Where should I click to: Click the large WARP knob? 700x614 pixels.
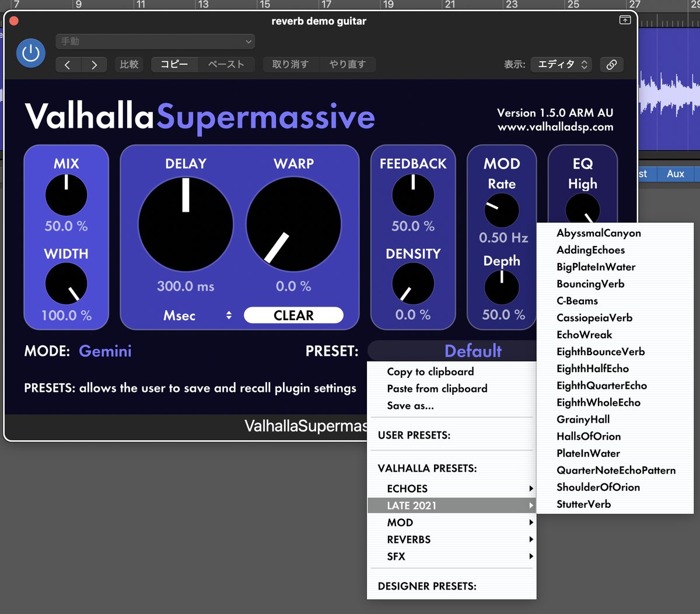pyautogui.click(x=293, y=224)
